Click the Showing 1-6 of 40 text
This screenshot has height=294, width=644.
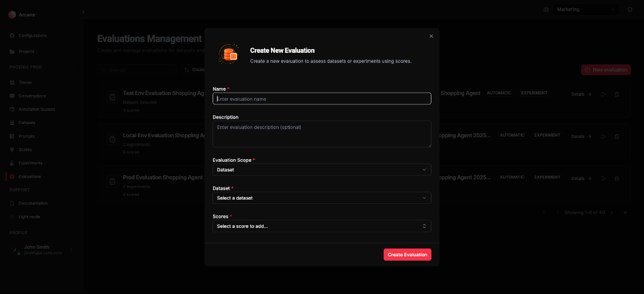coord(585,213)
